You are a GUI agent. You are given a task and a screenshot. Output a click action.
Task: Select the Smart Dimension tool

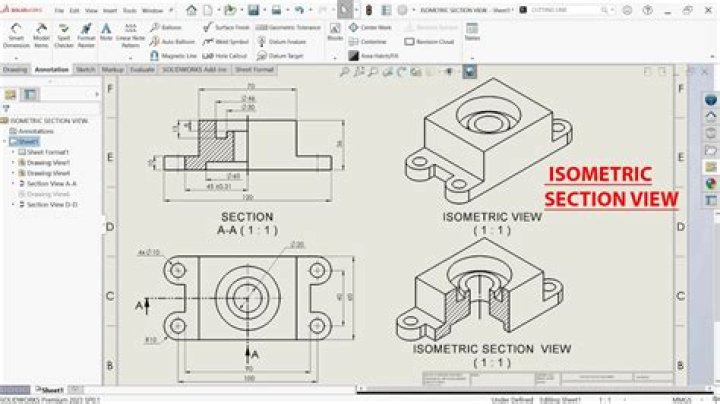pos(16,35)
